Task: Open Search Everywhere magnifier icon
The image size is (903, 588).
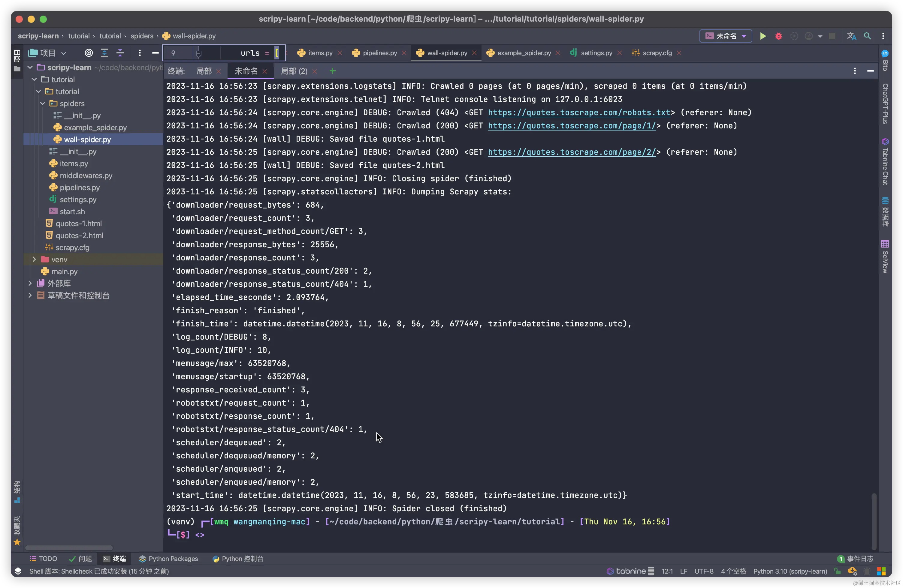Action: [867, 36]
